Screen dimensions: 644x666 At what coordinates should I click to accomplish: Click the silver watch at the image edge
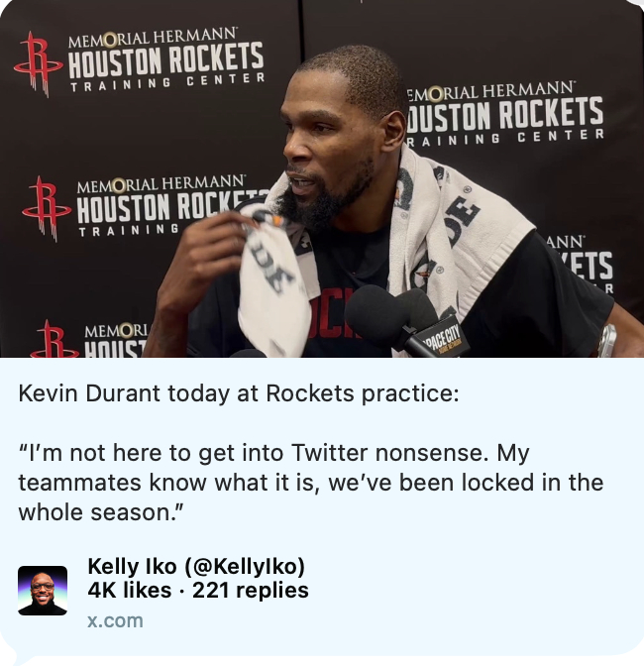click(607, 340)
